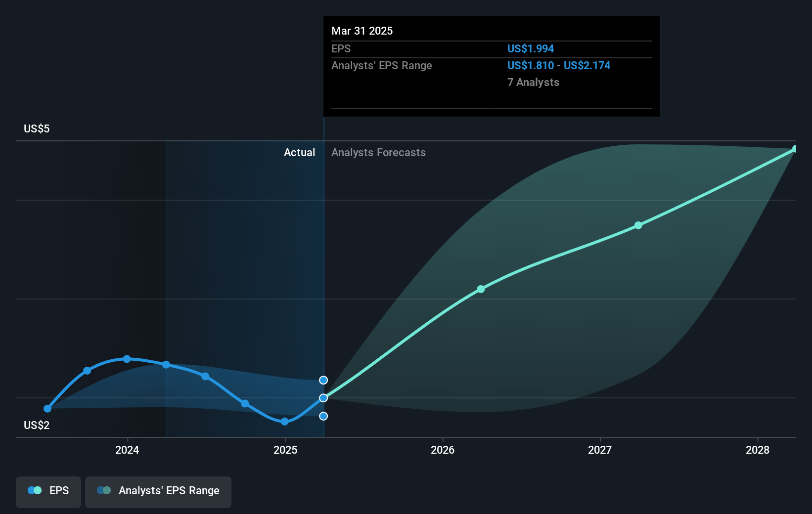Viewport: 812px width, 514px height.
Task: Toggle the Analysts' EPS Range legend
Action: coord(158,492)
